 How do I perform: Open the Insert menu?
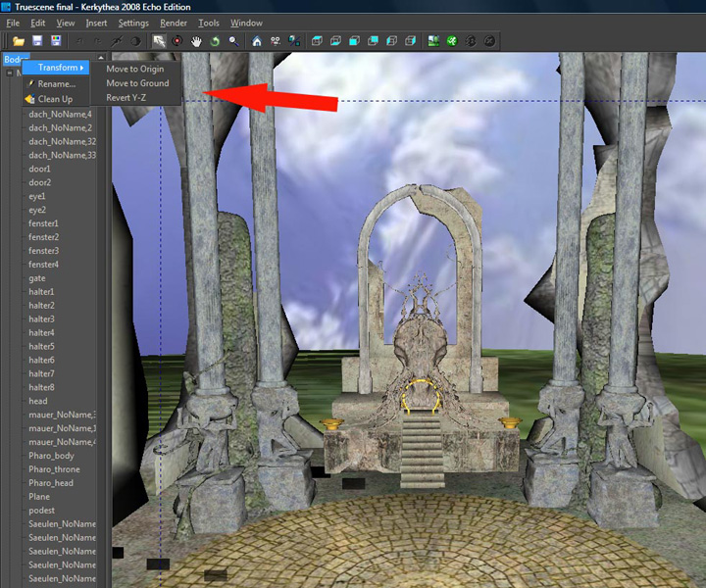pyautogui.click(x=96, y=23)
